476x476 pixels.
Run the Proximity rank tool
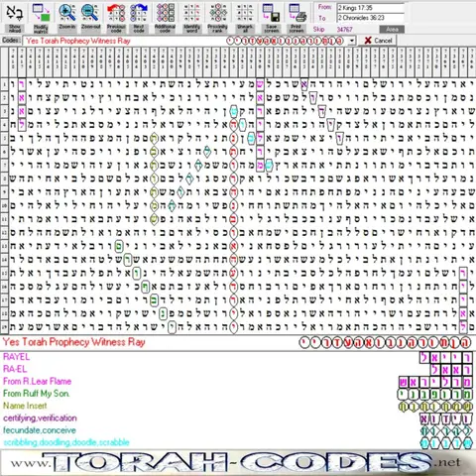pos(217,17)
